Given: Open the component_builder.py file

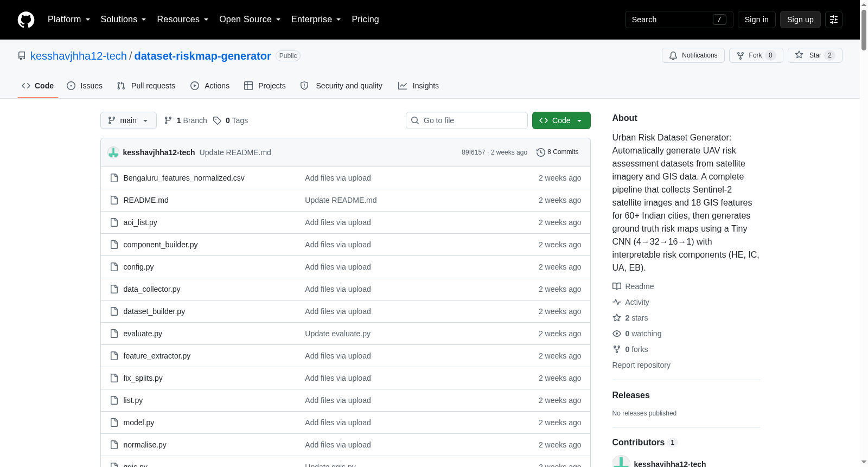Looking at the screenshot, I should pyautogui.click(x=161, y=245).
